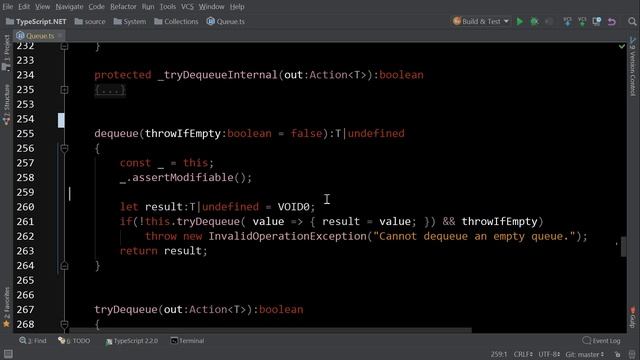The height and width of the screenshot is (360, 640).
Task: Click the green inspection checkmark indicator
Action: pyautogui.click(x=622, y=47)
